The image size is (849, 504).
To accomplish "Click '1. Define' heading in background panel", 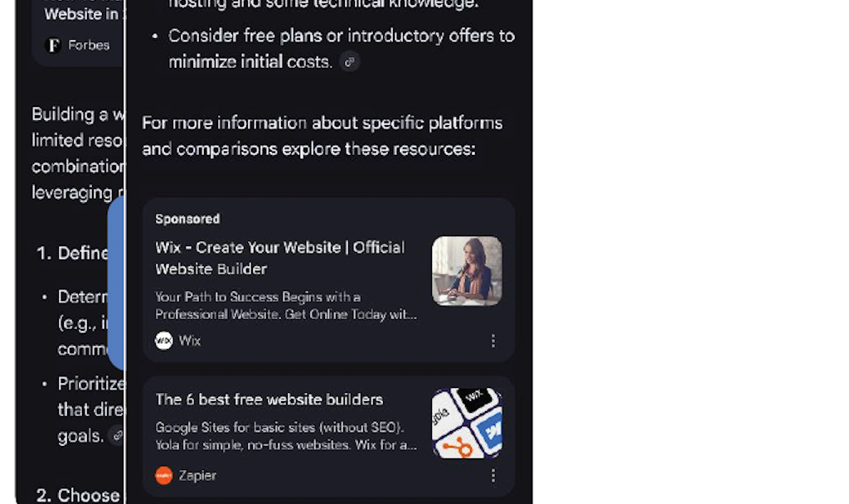I will pyautogui.click(x=72, y=253).
